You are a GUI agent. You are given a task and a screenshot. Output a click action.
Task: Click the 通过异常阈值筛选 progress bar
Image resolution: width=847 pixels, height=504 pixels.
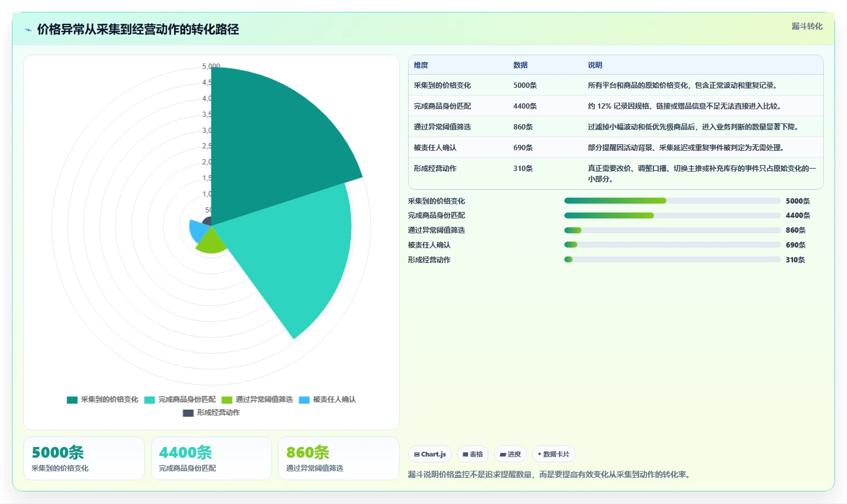(x=672, y=230)
